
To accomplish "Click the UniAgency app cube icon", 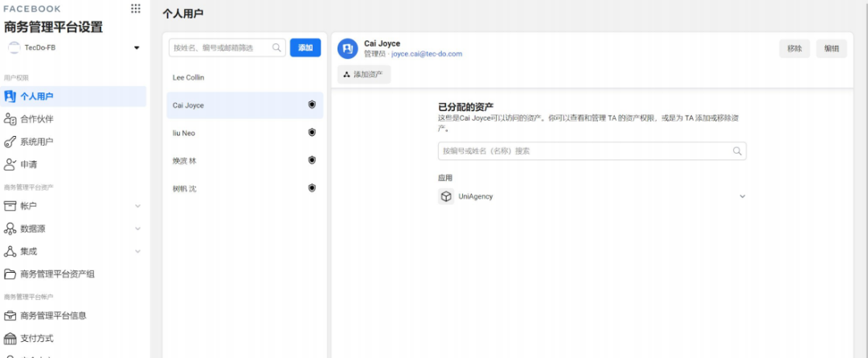I will pos(446,196).
